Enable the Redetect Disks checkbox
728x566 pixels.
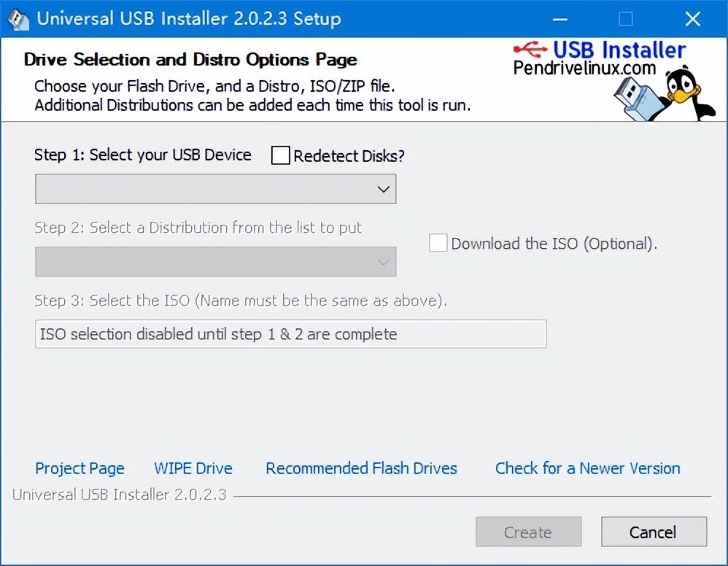tap(280, 155)
